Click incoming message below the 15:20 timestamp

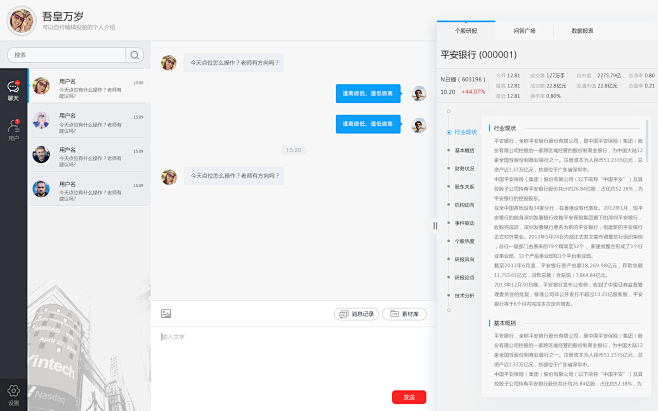pos(234,175)
